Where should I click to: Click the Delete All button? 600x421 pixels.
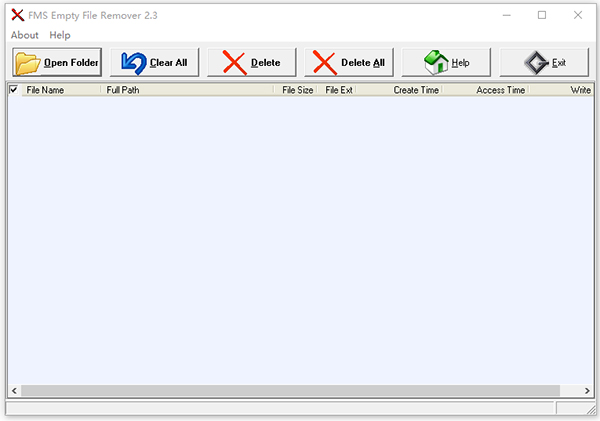349,62
